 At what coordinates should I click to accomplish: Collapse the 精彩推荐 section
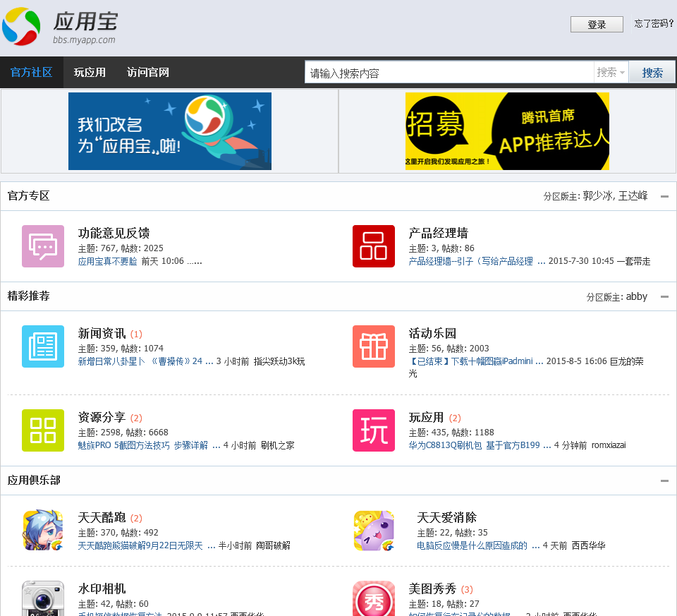[x=664, y=297]
